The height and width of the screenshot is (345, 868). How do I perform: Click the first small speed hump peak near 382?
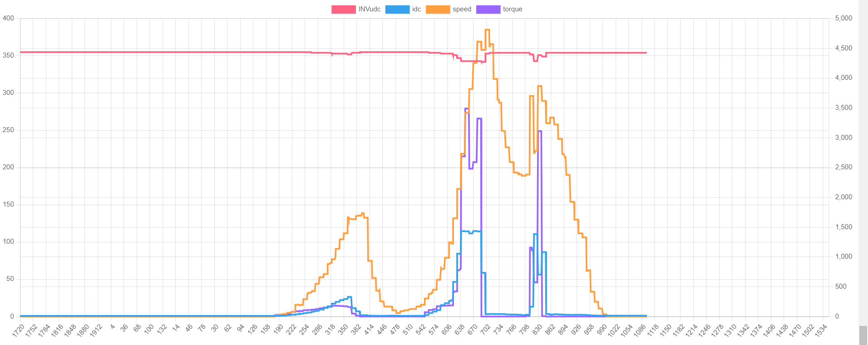pyautogui.click(x=362, y=213)
